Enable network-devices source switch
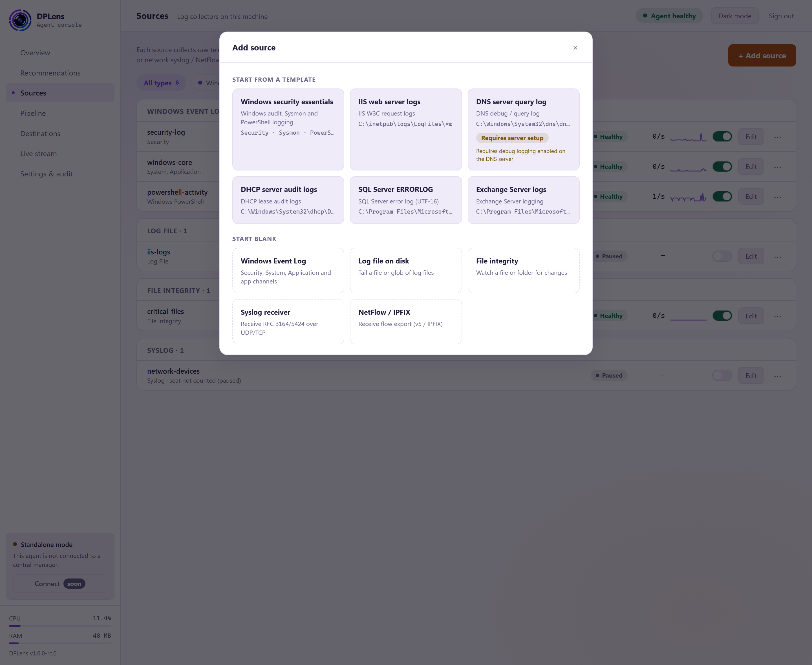The width and height of the screenshot is (812, 665). 722,375
